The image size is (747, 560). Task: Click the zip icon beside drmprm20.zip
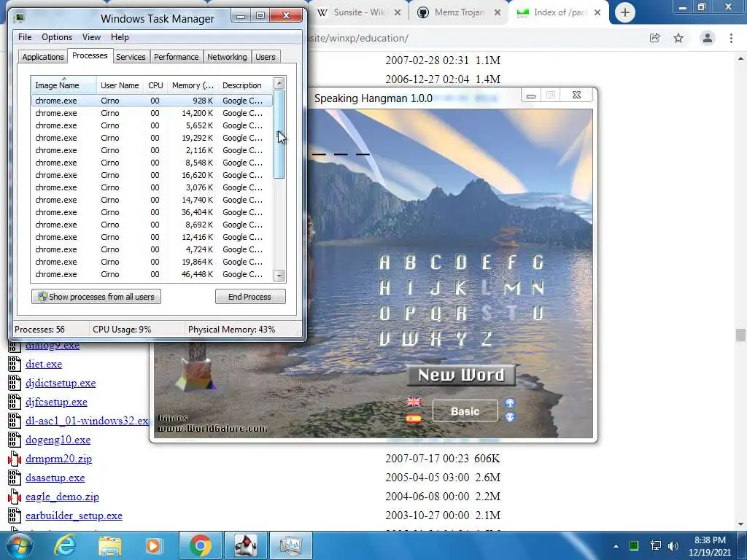click(15, 459)
